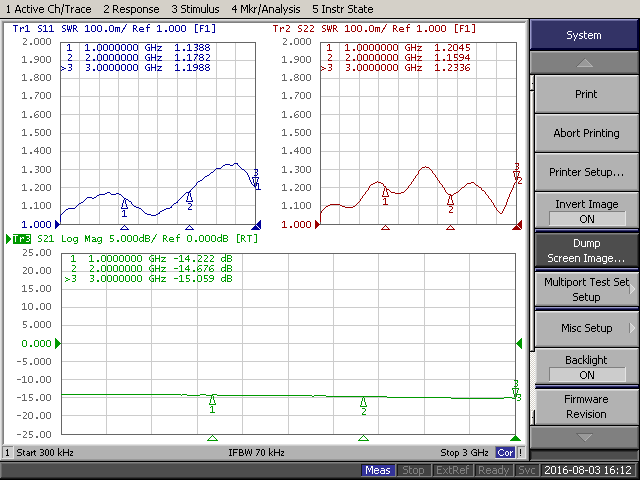Click the Meas status bar indicator

click(x=377, y=470)
